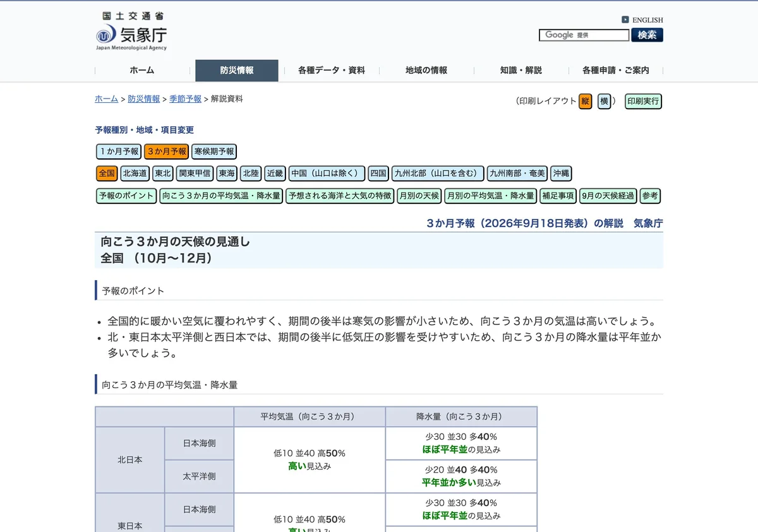
Task: Select the 四国 region
Action: (378, 174)
